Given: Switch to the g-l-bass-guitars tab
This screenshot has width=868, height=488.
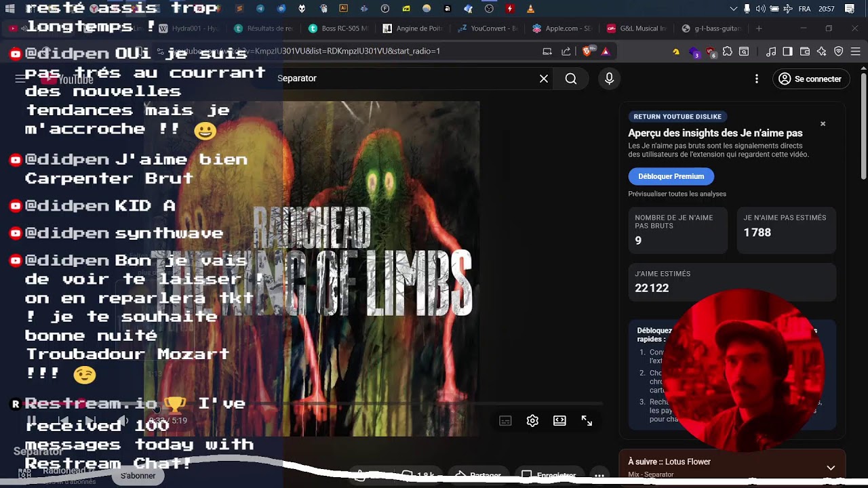Looking at the screenshot, I should (x=711, y=28).
